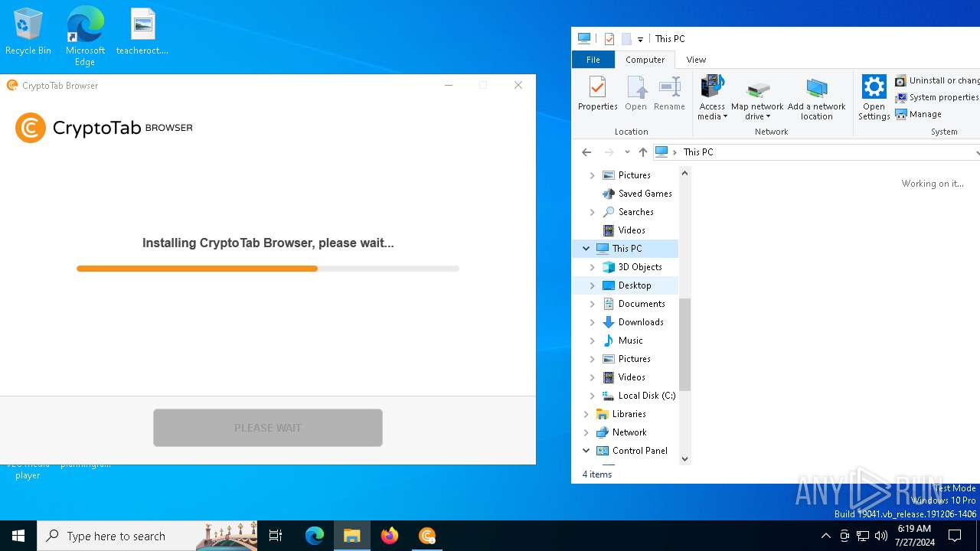Click the Quick Access properties checkmark icon in the title bar
This screenshot has height=551, width=980.
(x=609, y=39)
